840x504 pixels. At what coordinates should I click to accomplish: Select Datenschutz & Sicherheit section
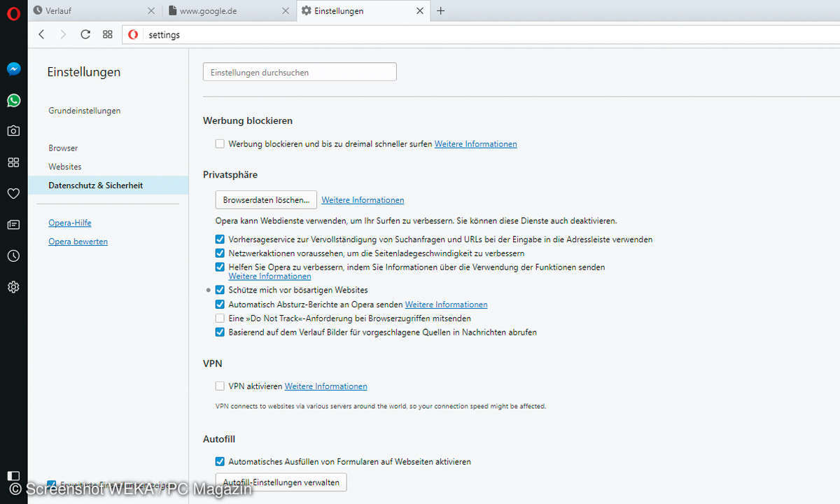(x=108, y=185)
